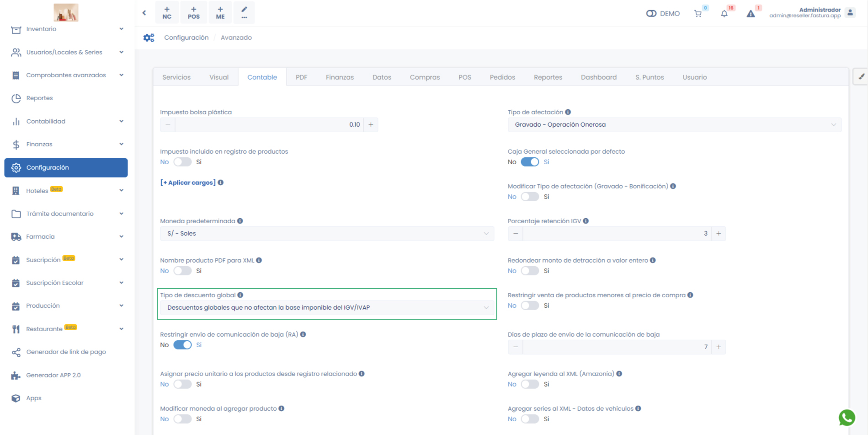Open Generador de link de pago
The height and width of the screenshot is (435, 868).
pyautogui.click(x=66, y=352)
